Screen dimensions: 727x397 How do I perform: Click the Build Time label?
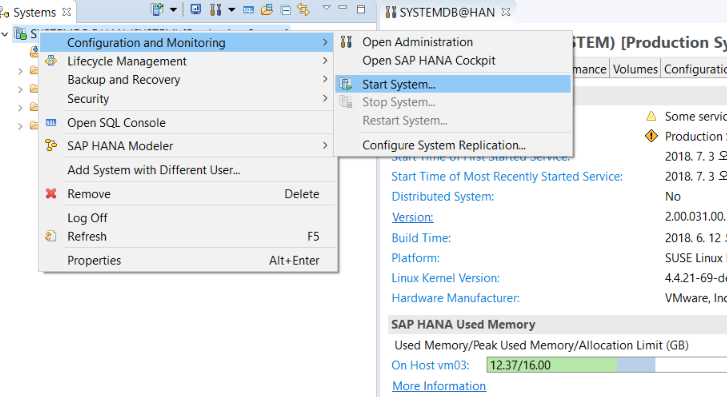click(421, 238)
